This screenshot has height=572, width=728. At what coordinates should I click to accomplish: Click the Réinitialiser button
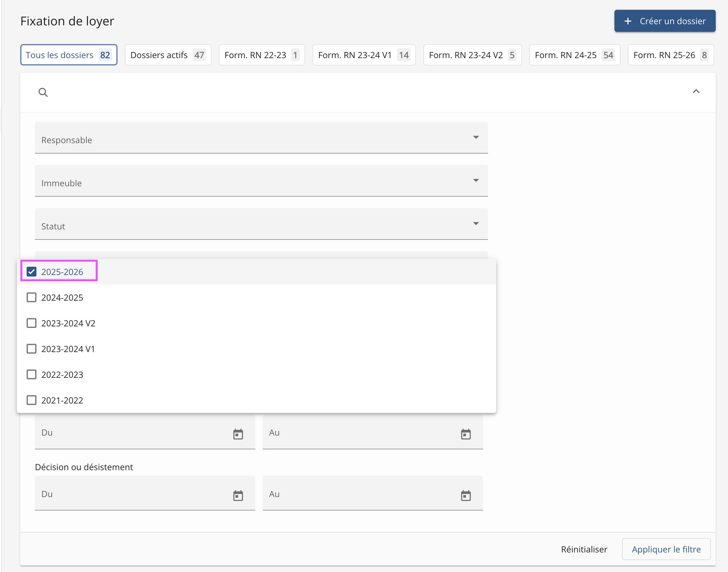click(584, 549)
